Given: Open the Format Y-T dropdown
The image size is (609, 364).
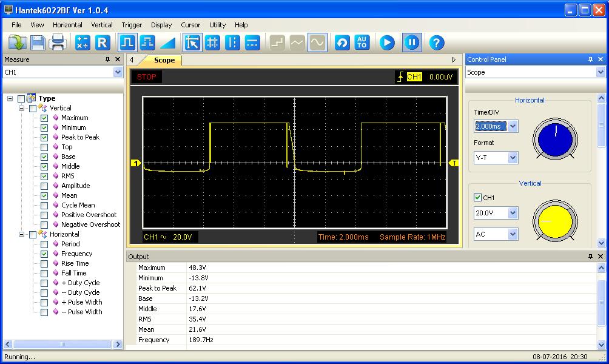Looking at the screenshot, I should point(513,158).
